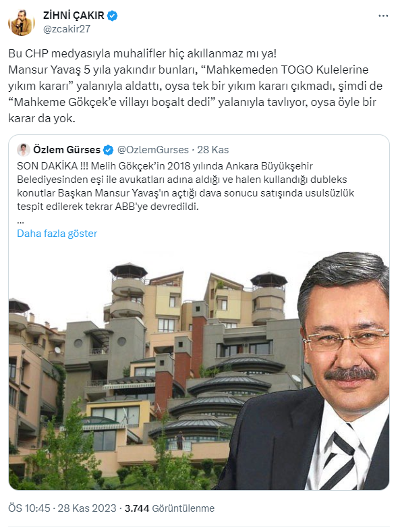Screen dimensions: 398x532
Task: Click the main tweet text about Mansur Yavaş
Action: [x=195, y=86]
